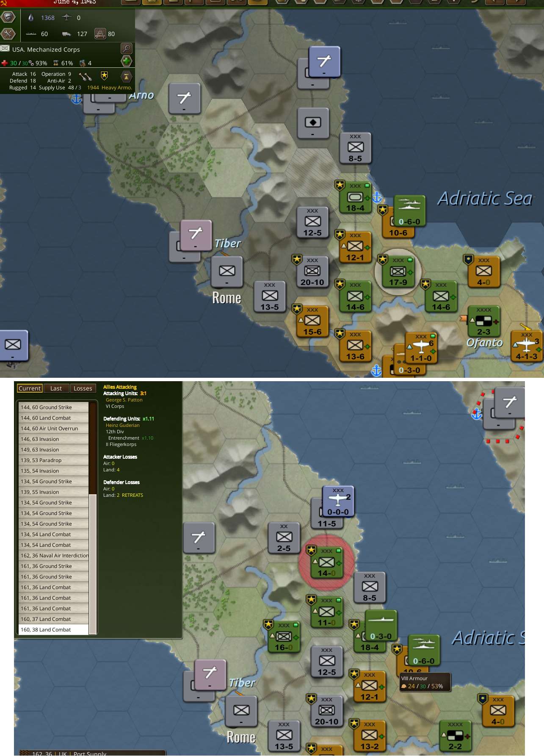The image size is (544, 756).
Task: Select the grey 2-5 division counter
Action: tap(284, 538)
